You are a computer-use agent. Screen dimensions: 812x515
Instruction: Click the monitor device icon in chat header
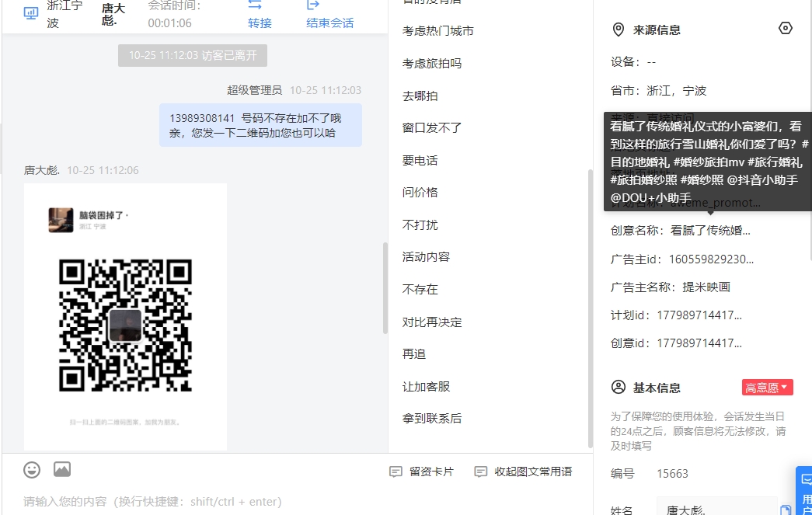pos(31,13)
